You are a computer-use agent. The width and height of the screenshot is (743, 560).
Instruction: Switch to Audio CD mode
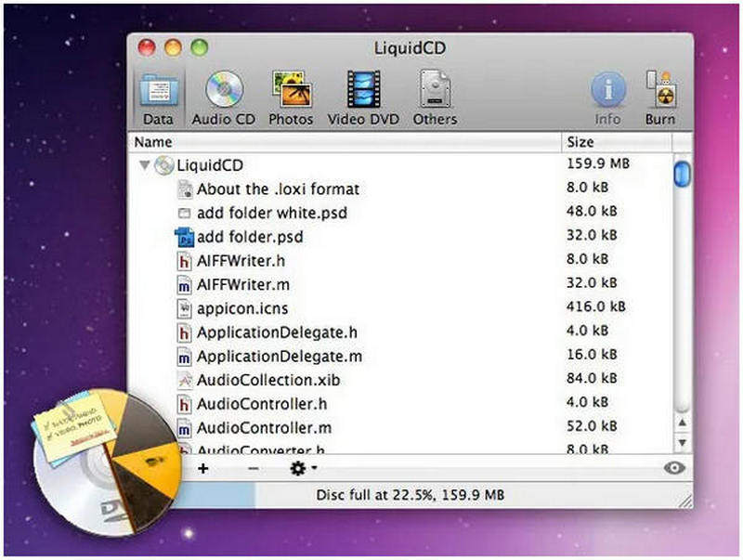[x=222, y=93]
